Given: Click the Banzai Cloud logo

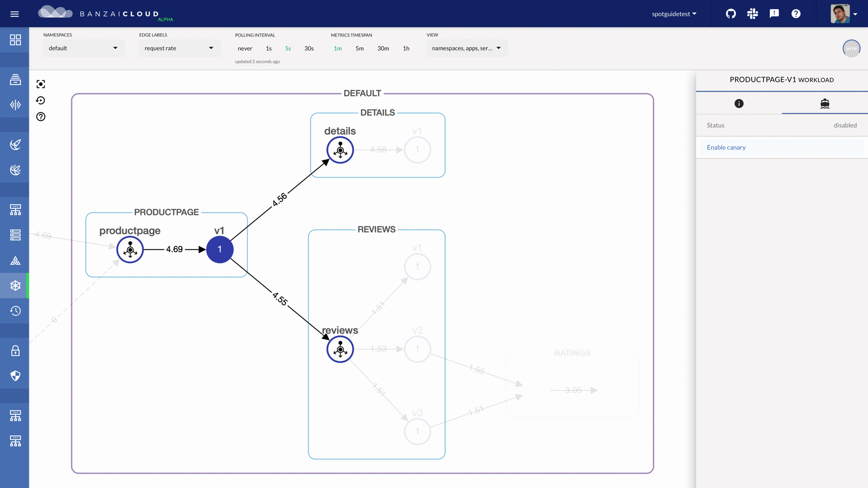Looking at the screenshot, I should [x=105, y=13].
